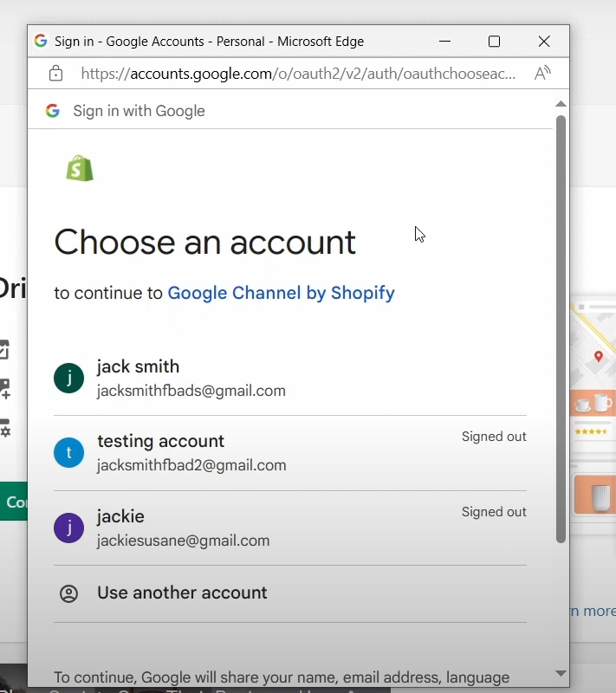Click jack smith's green avatar icon
The width and height of the screenshot is (616, 693).
69,379
